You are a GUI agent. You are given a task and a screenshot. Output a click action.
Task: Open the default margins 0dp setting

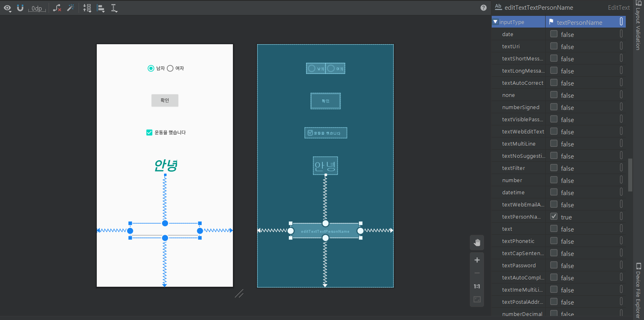tap(36, 9)
